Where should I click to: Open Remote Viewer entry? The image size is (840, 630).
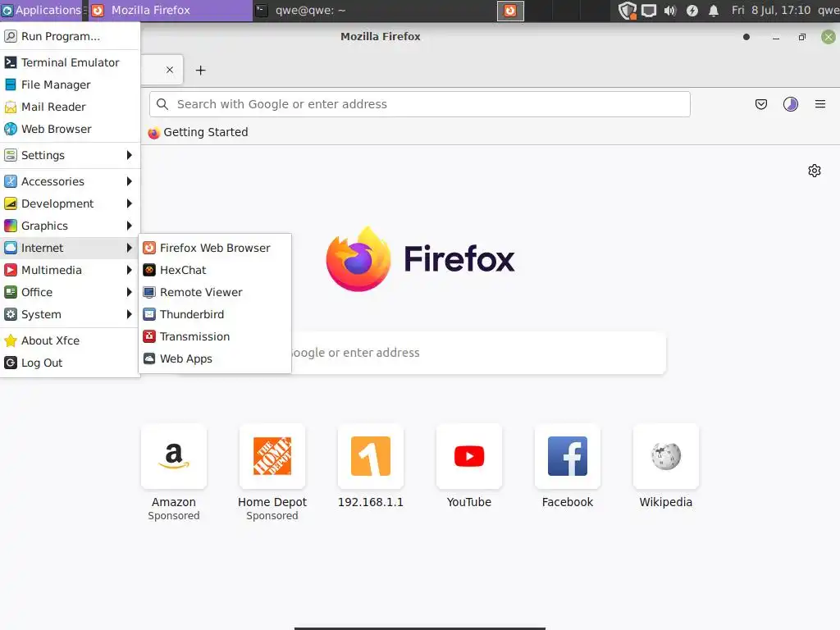tap(215, 292)
